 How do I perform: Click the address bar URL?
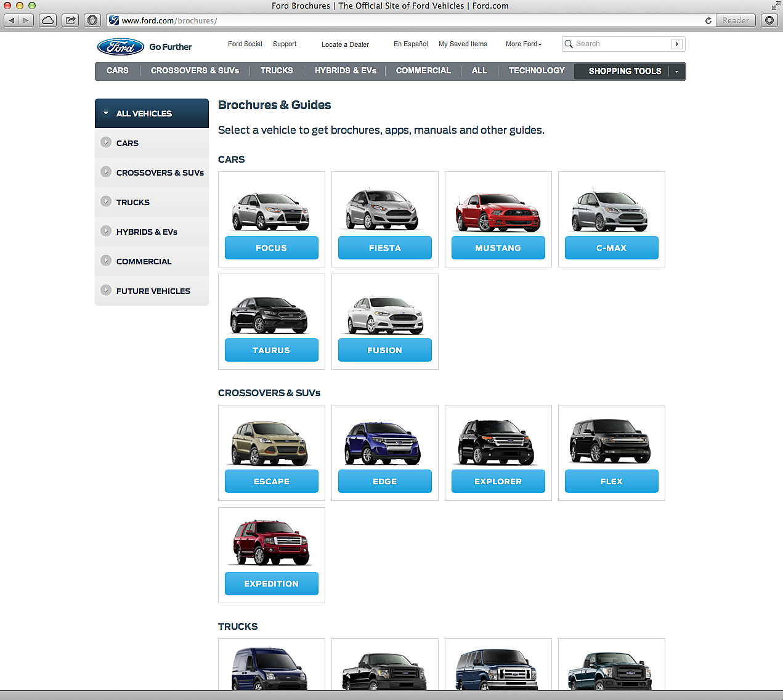tap(169, 20)
